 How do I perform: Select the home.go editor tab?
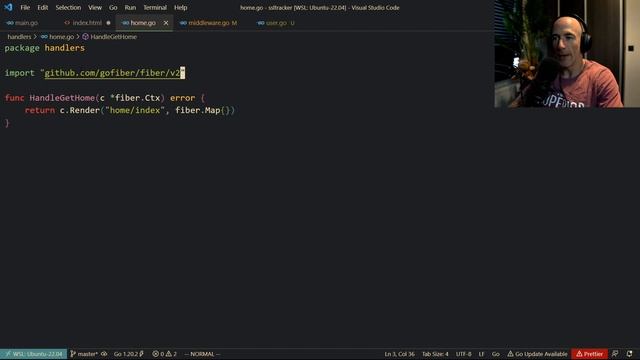click(143, 23)
